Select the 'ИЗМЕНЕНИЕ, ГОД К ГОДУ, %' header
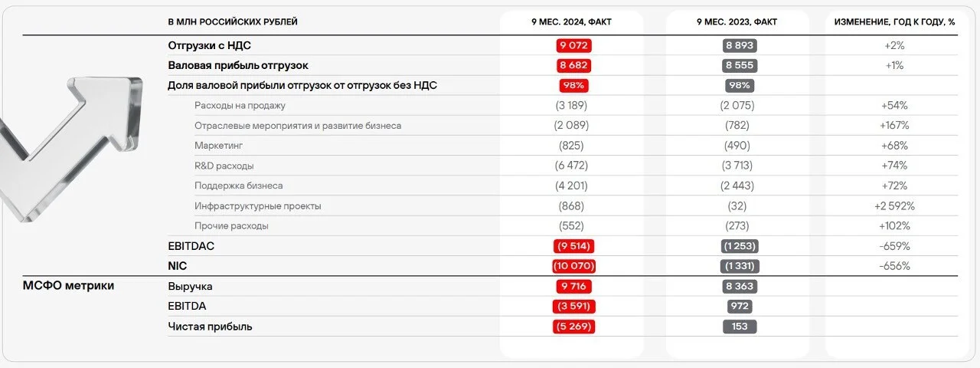The image size is (980, 368). (x=895, y=22)
